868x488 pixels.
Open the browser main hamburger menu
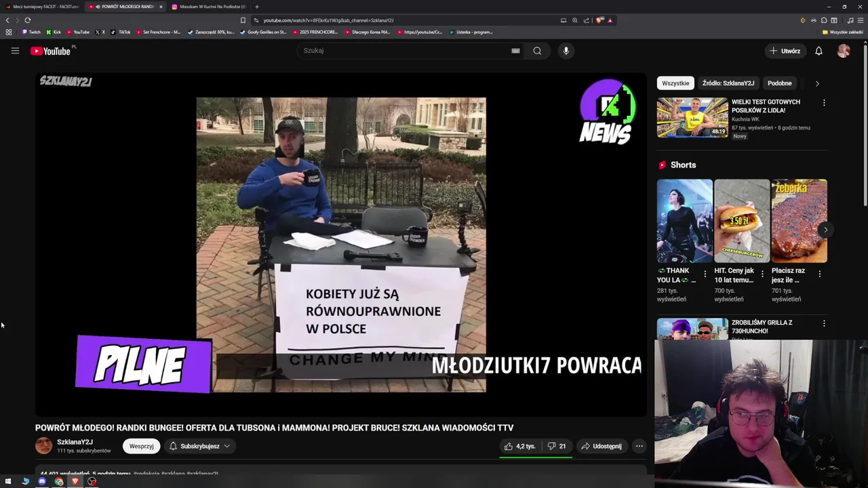[861, 20]
